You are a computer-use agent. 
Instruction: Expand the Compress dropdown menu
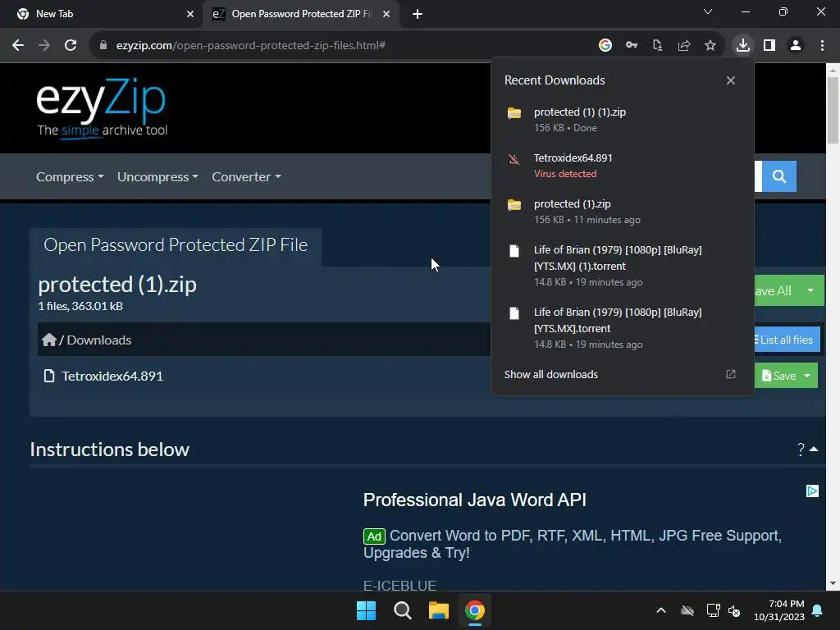70,177
